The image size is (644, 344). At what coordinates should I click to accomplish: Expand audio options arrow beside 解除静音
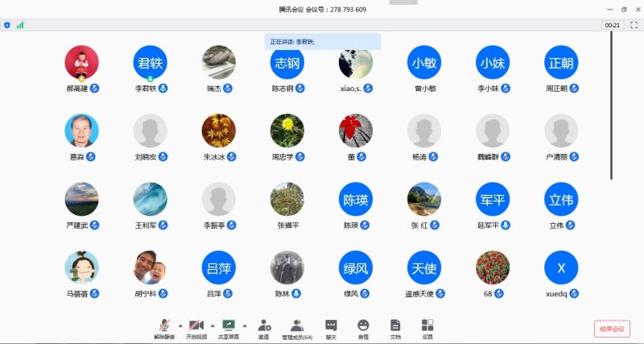(180, 325)
